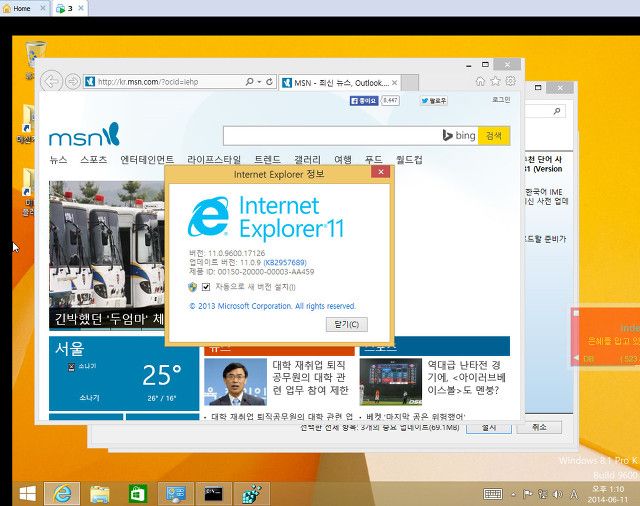The width and height of the screenshot is (640, 506).
Task: Open the man at podium news thumbnail
Action: [x=236, y=382]
